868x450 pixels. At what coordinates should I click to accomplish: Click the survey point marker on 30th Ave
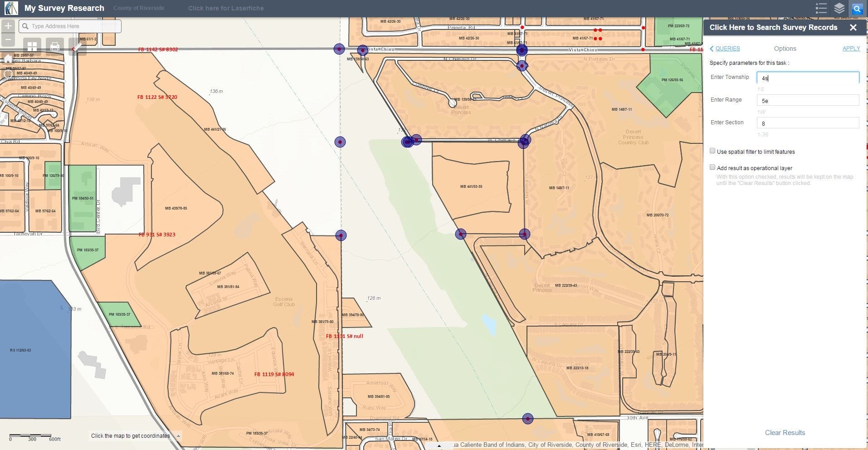coord(527,419)
